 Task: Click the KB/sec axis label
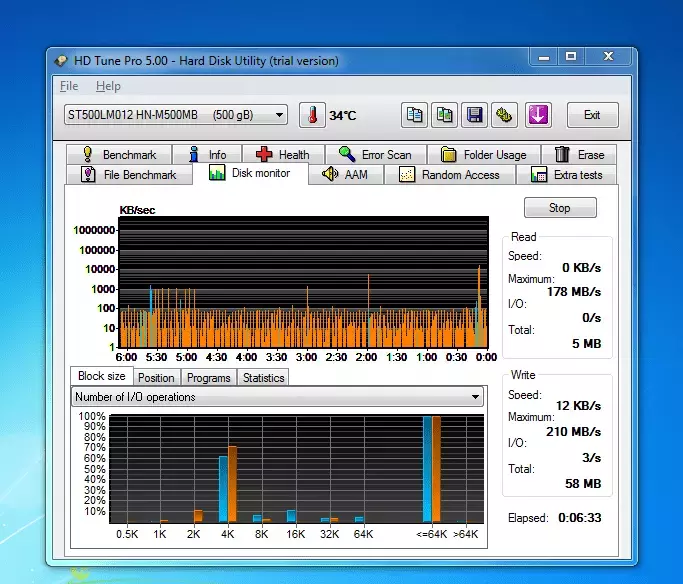(137, 210)
